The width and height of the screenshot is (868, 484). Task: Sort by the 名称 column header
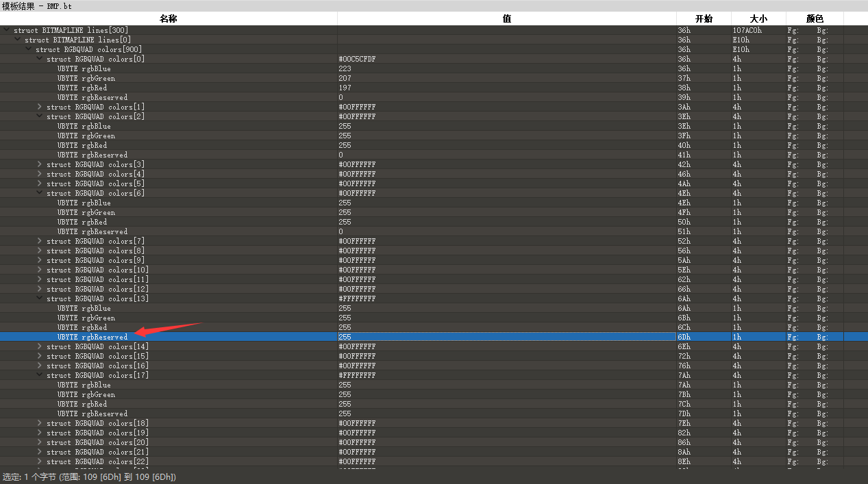pyautogui.click(x=169, y=18)
